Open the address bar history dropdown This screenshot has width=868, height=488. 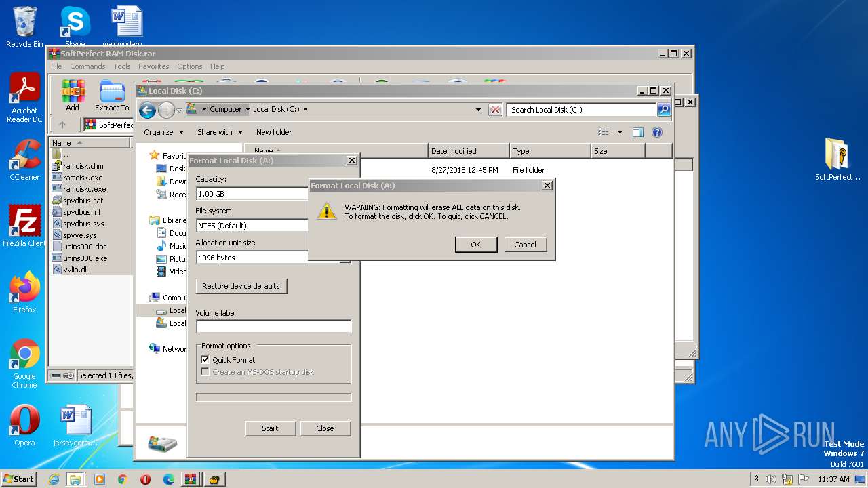[x=478, y=109]
